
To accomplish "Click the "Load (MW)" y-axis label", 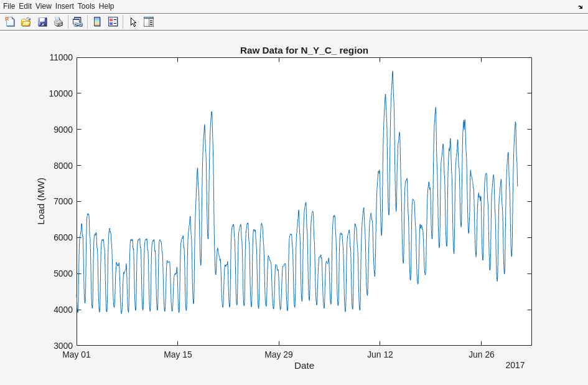I will click(x=41, y=201).
